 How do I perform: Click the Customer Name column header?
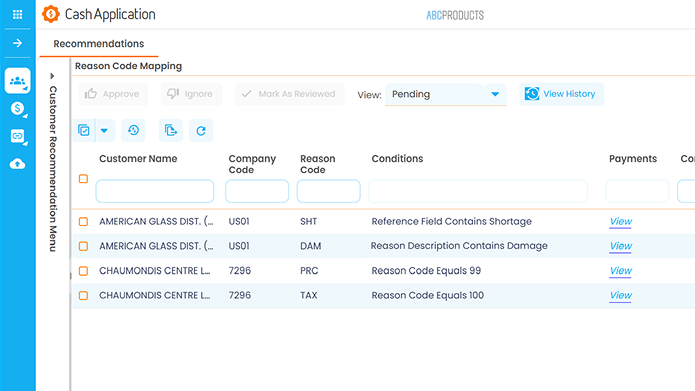coord(138,159)
